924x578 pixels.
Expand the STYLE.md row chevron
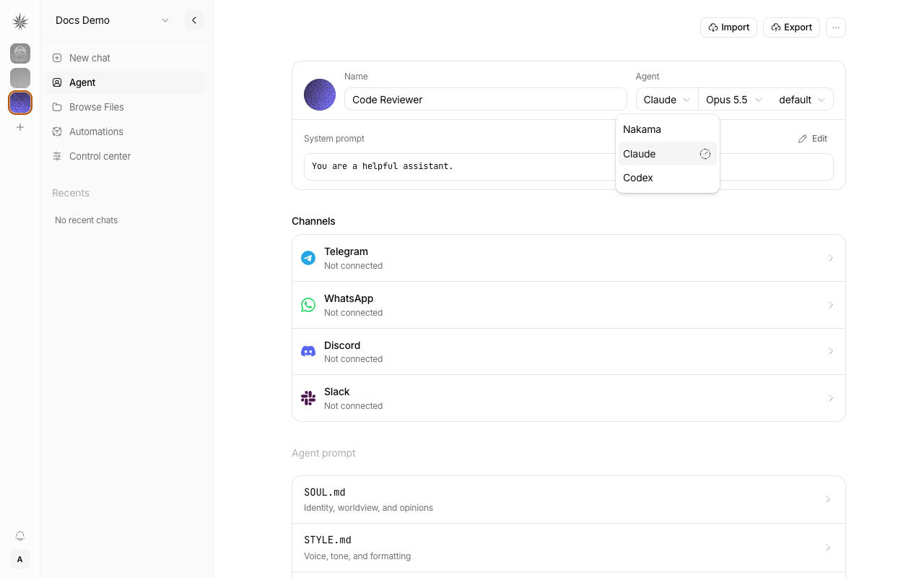click(x=828, y=548)
